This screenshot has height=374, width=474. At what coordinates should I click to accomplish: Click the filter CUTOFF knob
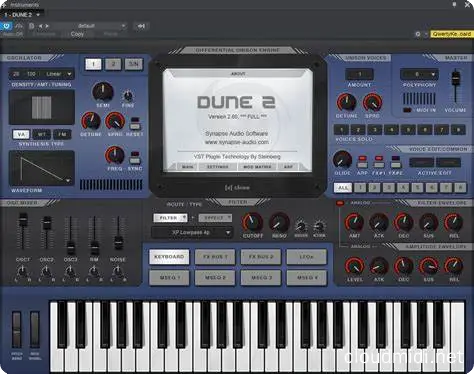pos(252,222)
